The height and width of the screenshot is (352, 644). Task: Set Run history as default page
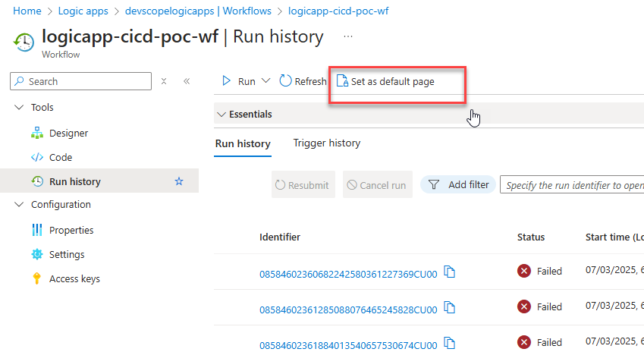click(385, 81)
